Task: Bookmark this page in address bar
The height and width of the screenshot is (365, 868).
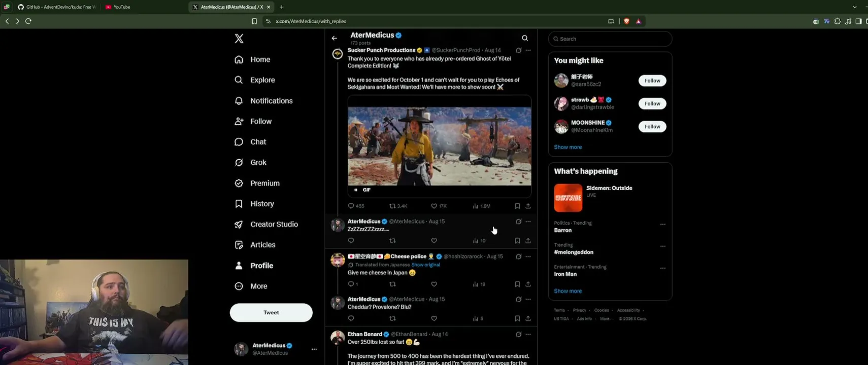Action: pos(254,21)
